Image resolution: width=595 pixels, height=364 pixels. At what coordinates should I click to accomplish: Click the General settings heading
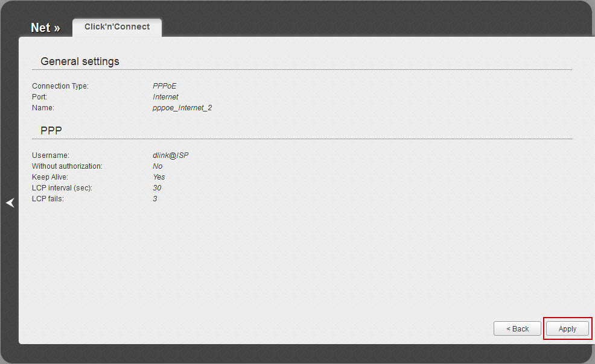click(80, 61)
